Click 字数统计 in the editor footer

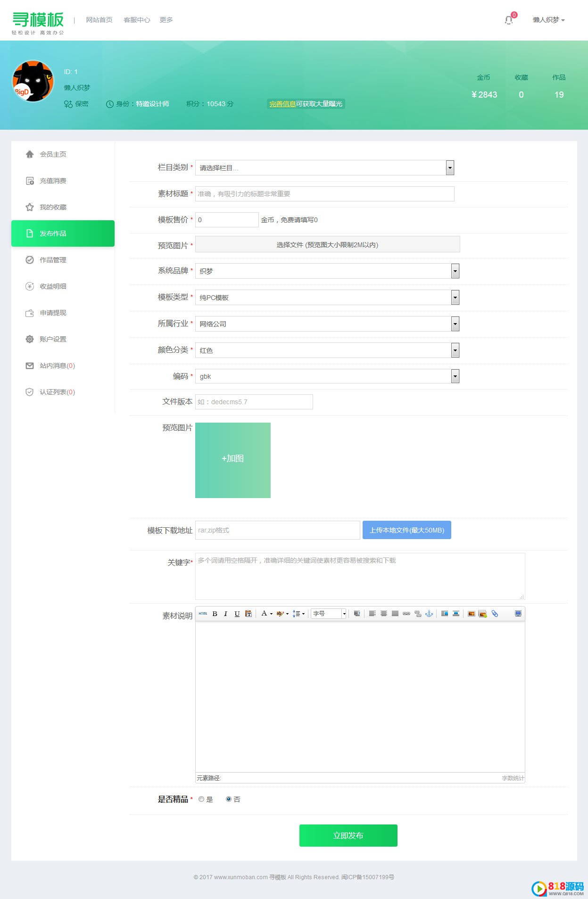click(x=513, y=778)
